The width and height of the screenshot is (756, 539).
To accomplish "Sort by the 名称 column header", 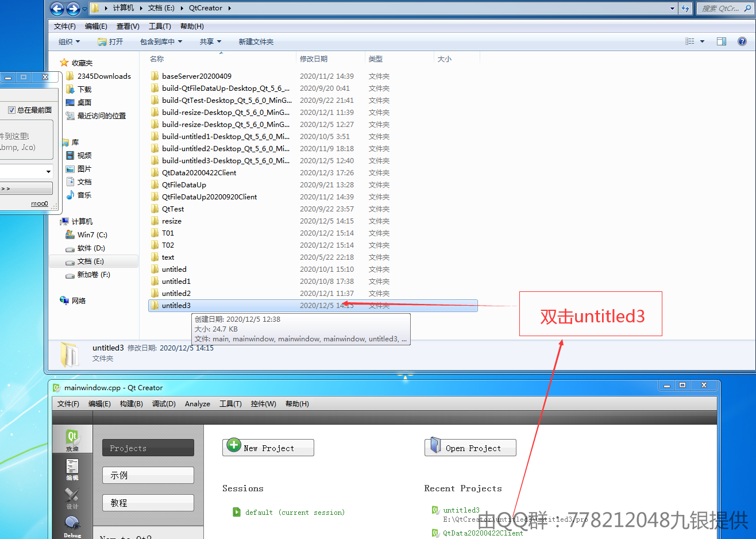I will pos(157,59).
